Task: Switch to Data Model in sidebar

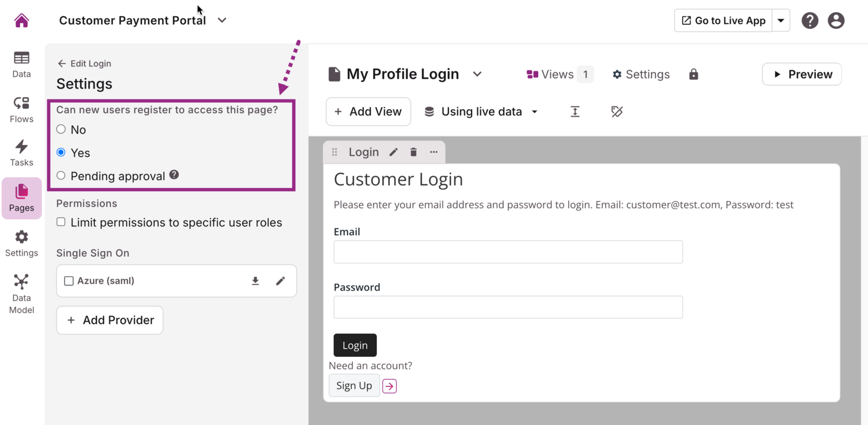Action: (21, 294)
